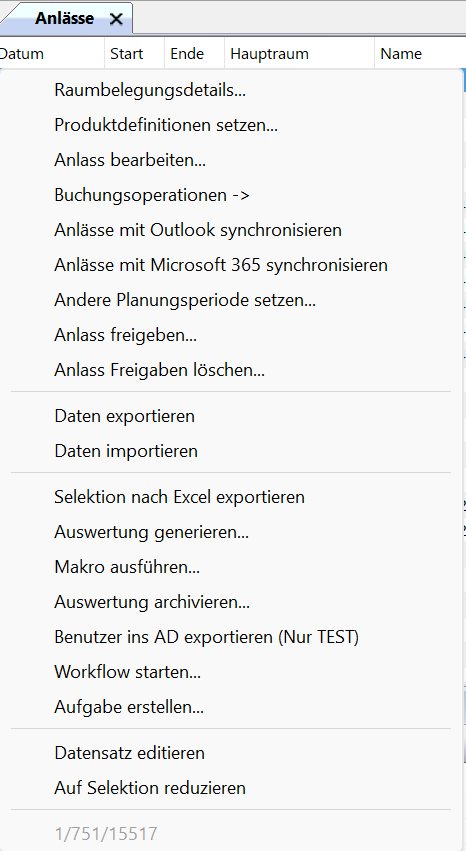Start Workflow starten option
This screenshot has width=466, height=851.
(231, 672)
